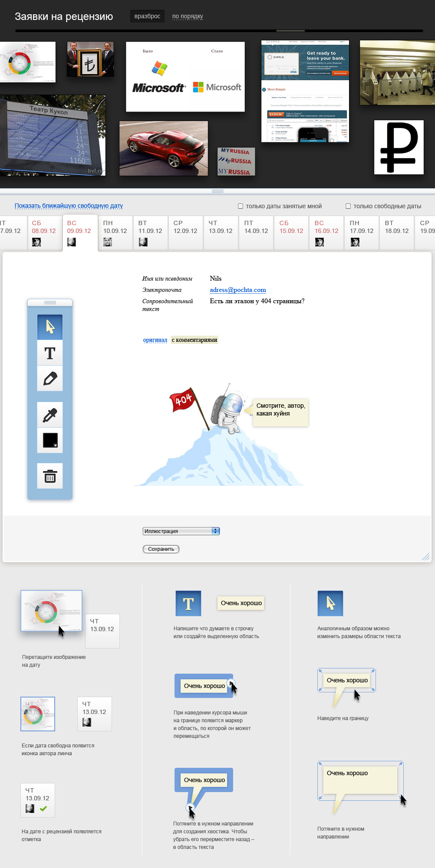Click the 'Сохранить' button
This screenshot has height=868, width=435.
pos(161,549)
